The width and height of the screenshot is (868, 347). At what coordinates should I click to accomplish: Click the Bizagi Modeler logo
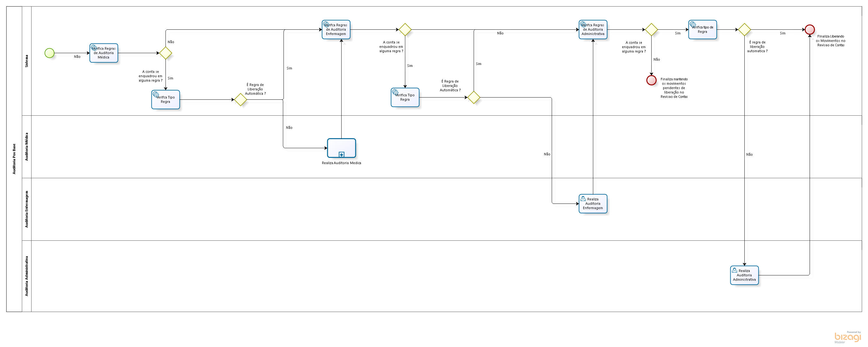click(x=847, y=337)
